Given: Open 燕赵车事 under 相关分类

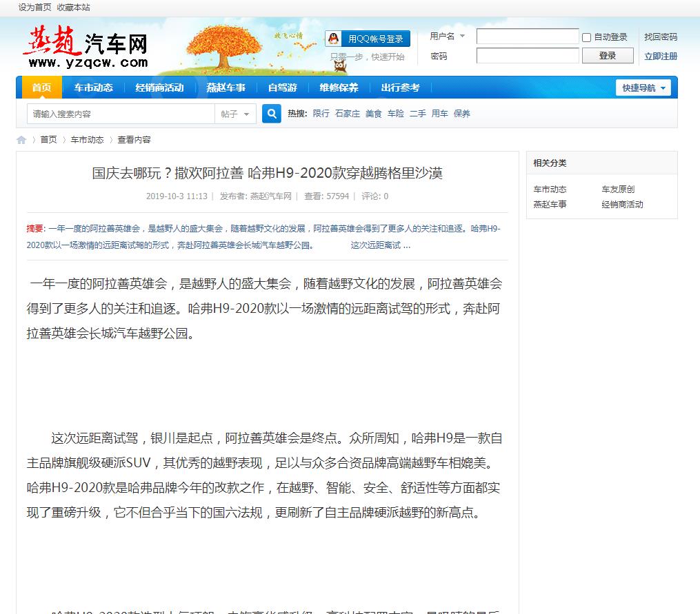Looking at the screenshot, I should (550, 205).
